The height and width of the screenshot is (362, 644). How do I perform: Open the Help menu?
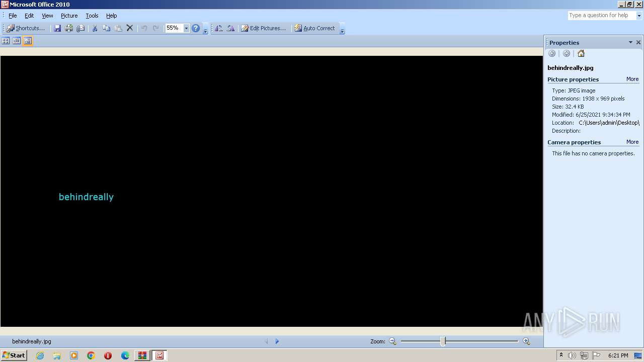(x=112, y=16)
